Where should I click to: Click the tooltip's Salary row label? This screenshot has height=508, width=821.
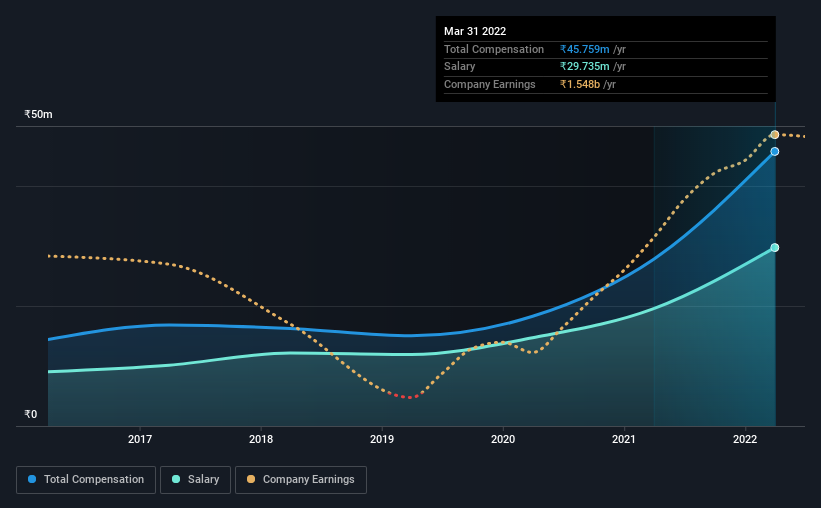pos(460,67)
